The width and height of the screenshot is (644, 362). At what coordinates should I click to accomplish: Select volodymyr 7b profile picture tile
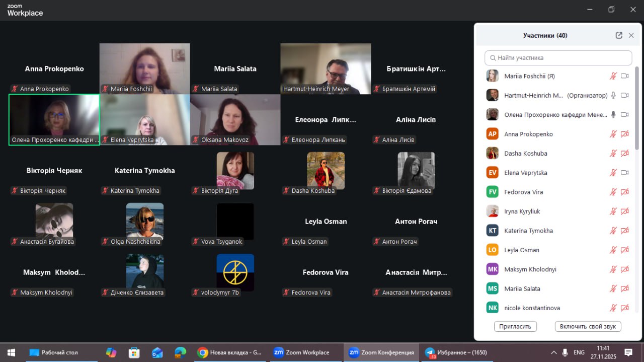tap(235, 272)
